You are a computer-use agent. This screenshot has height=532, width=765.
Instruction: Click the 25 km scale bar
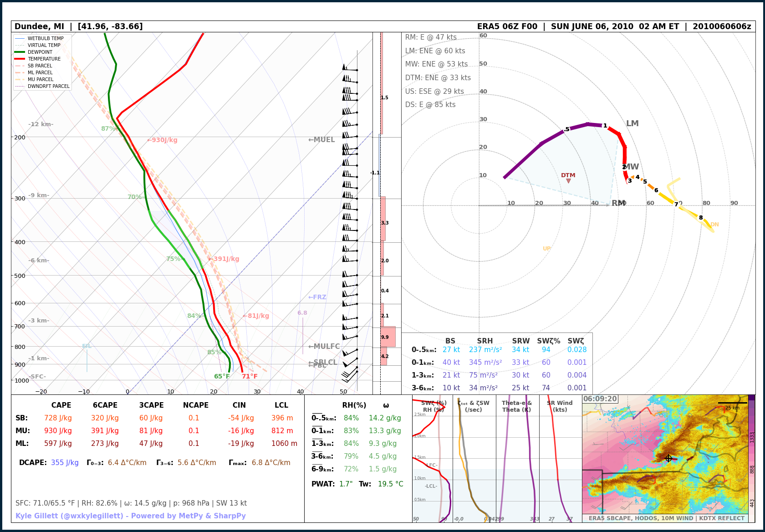pos(732,403)
